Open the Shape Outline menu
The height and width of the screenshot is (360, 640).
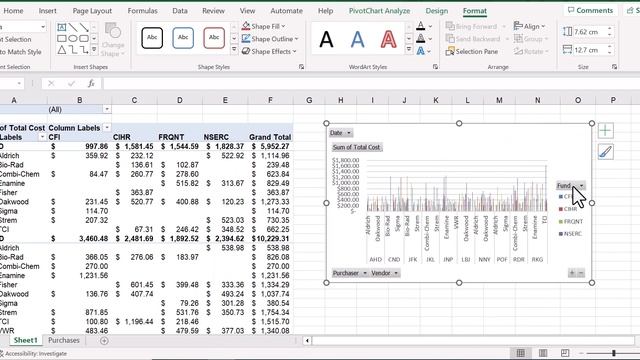270,39
